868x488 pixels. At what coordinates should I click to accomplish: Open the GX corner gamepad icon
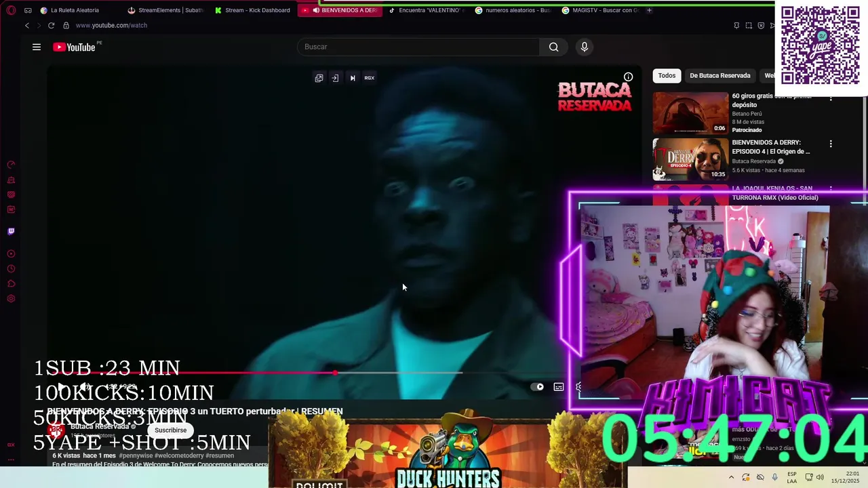click(28, 10)
